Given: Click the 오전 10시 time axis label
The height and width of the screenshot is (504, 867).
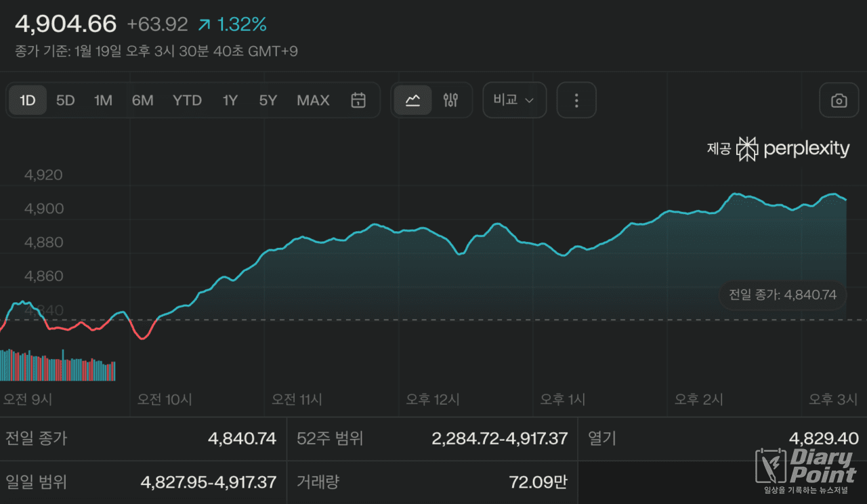Looking at the screenshot, I should click(165, 400).
